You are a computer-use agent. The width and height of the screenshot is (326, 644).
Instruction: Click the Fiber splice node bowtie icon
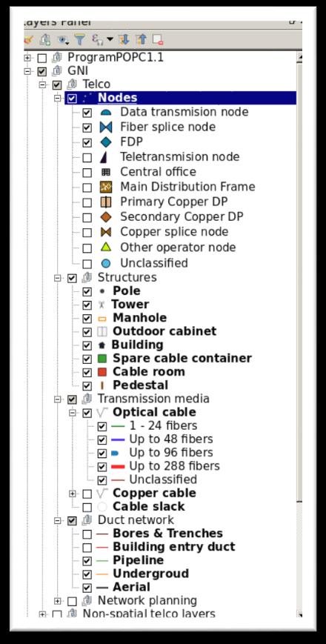click(x=105, y=127)
